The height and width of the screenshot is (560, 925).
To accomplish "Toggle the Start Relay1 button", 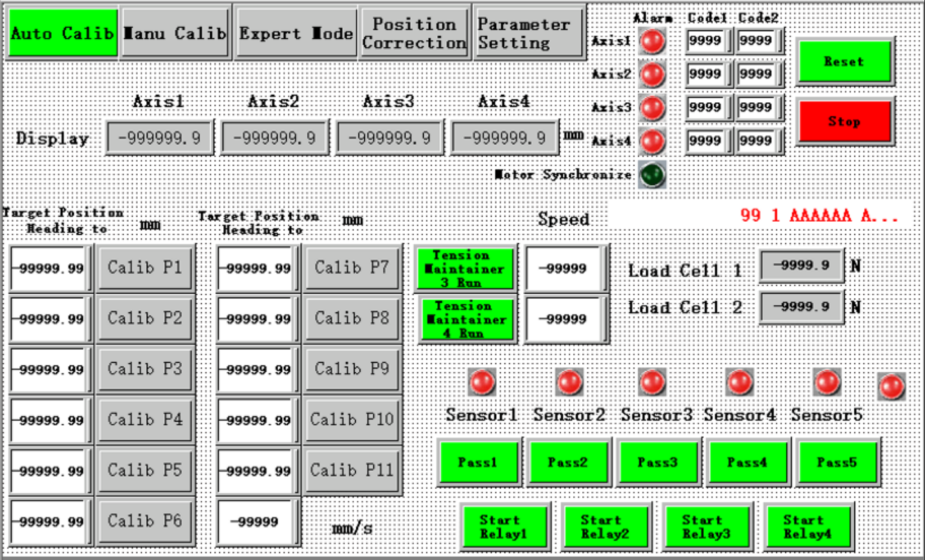I will [504, 527].
